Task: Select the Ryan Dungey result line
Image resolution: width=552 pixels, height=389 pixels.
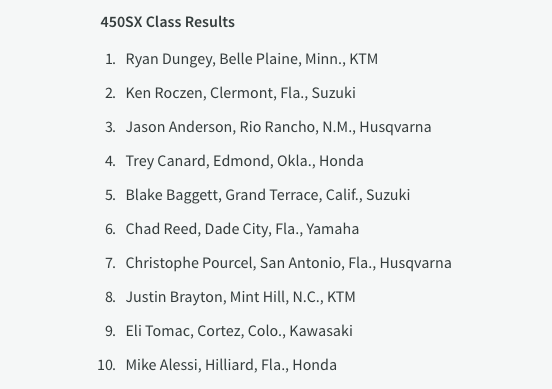Action: point(252,59)
